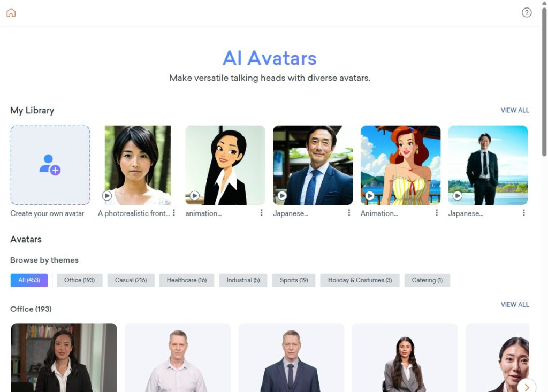548x392 pixels.
Task: Play the Japanese businessman portrait preview
Action: [x=282, y=196]
